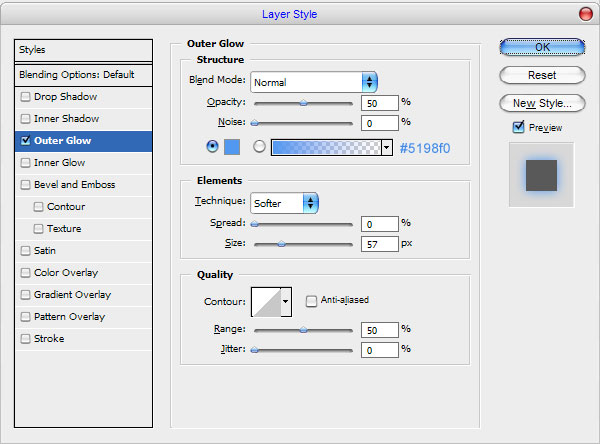Open the Contour picker arrow
Viewport: 600px width, 444px height.
pyautogui.click(x=286, y=302)
